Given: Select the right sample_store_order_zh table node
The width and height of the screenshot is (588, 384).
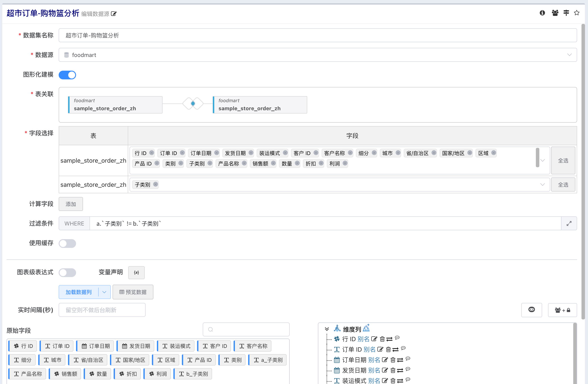Looking at the screenshot, I should point(260,105).
